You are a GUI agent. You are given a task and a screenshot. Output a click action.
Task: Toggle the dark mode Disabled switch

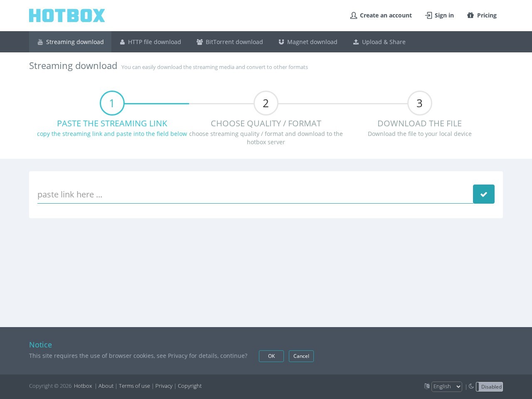(489, 387)
